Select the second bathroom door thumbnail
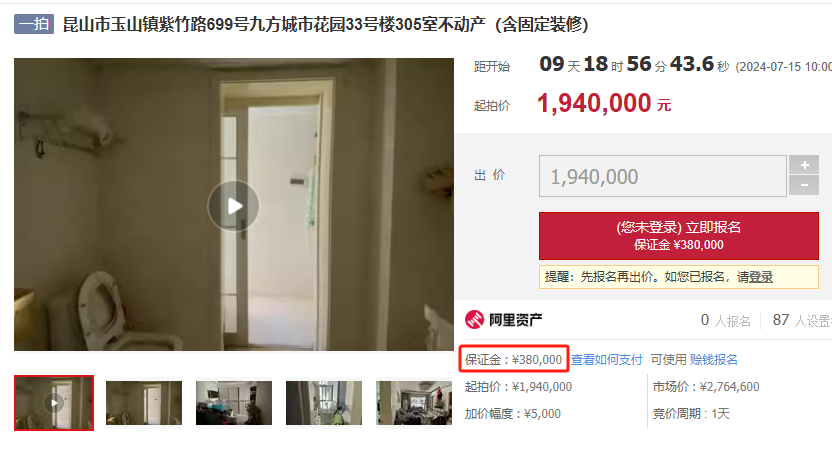 tap(144, 403)
